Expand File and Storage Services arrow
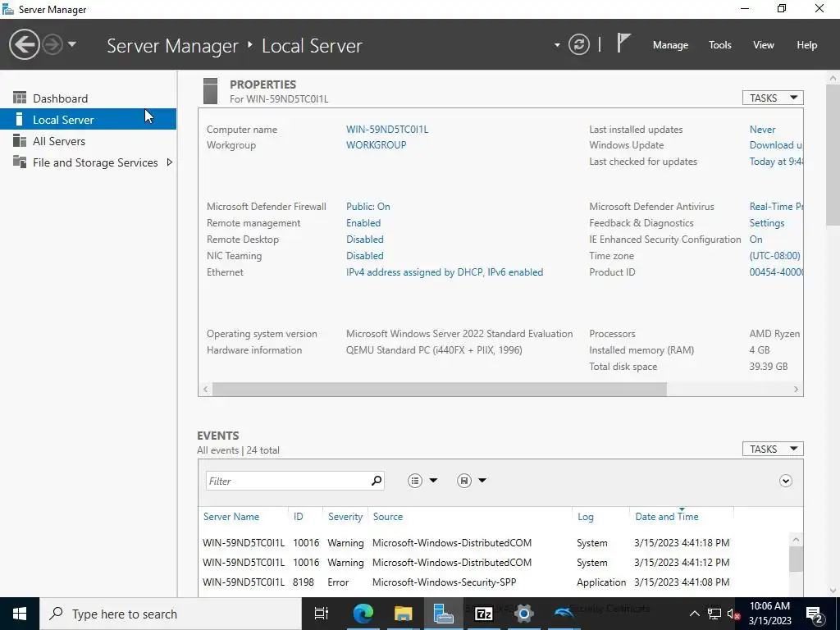Screen dimensions: 840x630 point(169,162)
